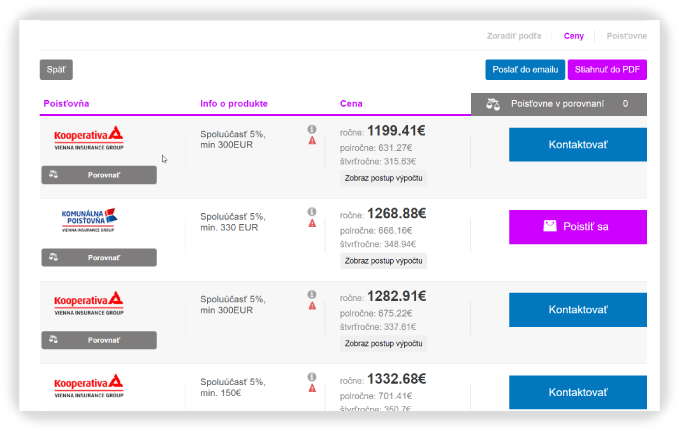Compare the 1199.41€ Kooperativa offer with Porovnať
This screenshot has height=431, width=679.
99,175
